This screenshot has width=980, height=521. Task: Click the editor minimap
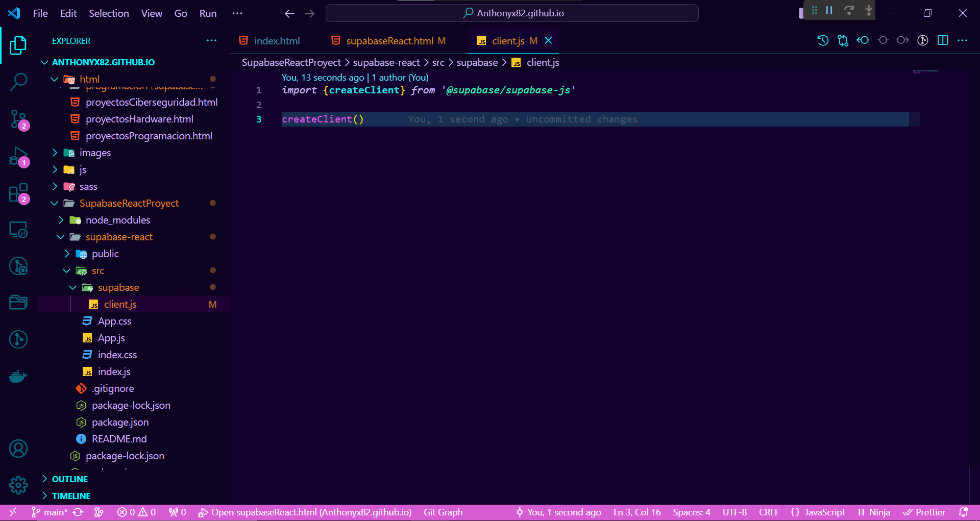[925, 72]
